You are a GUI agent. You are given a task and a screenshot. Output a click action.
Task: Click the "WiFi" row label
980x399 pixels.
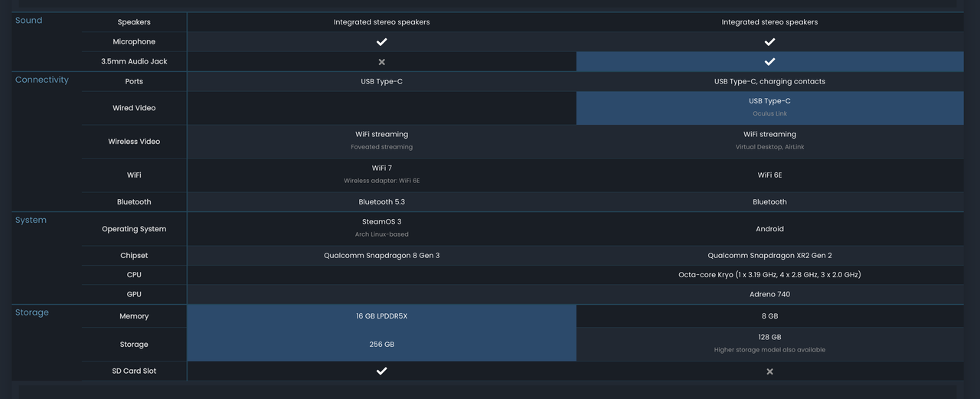pyautogui.click(x=134, y=175)
